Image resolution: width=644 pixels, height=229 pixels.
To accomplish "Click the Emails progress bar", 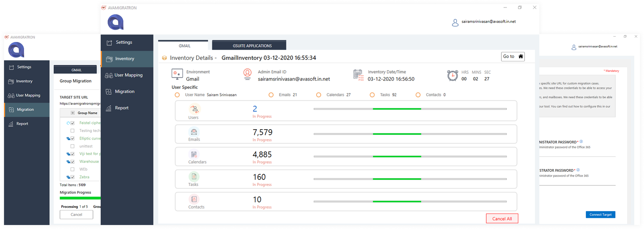I will 410,134.
